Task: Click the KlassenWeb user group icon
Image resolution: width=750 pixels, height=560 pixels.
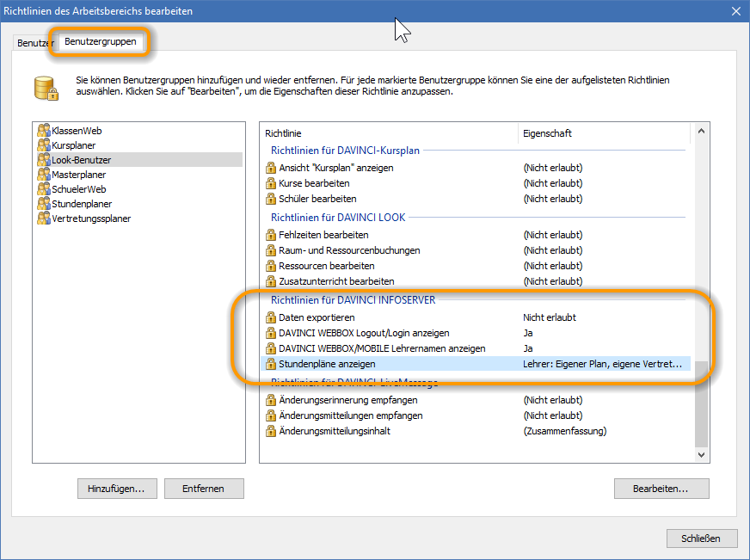Action: coord(44,131)
